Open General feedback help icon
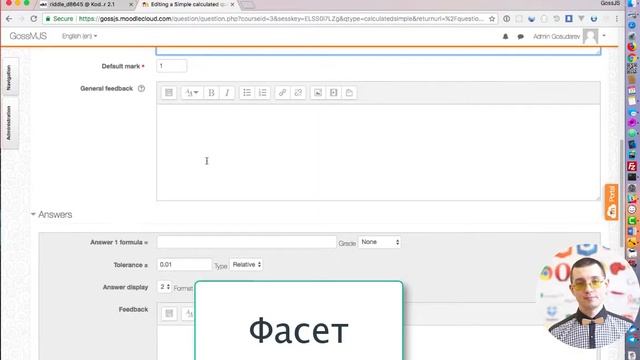The height and width of the screenshot is (360, 640). [141, 88]
